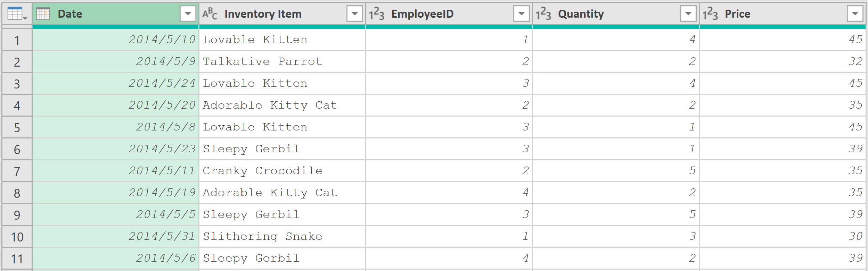Click the Inventory Item text type icon
This screenshot has height=271, width=868.
click(210, 14)
